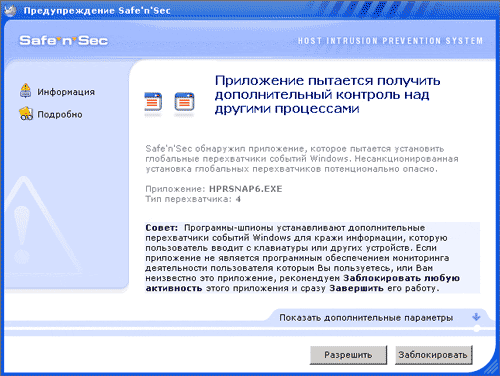500x376 pixels.
Task: Click the Заблокировать button
Action: pos(433,355)
